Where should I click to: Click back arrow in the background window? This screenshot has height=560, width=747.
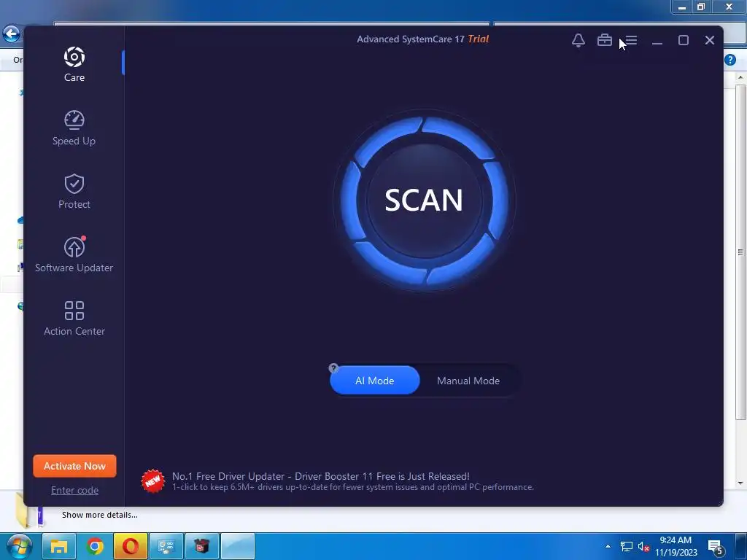tap(11, 34)
